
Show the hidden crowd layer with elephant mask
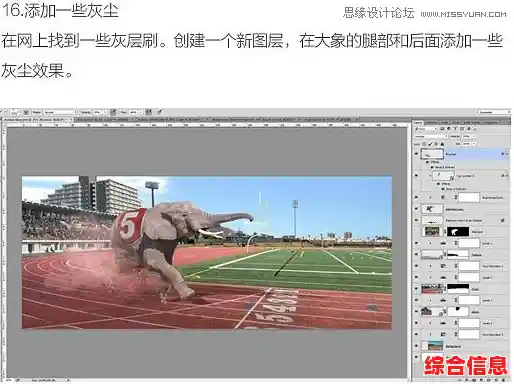(416, 232)
